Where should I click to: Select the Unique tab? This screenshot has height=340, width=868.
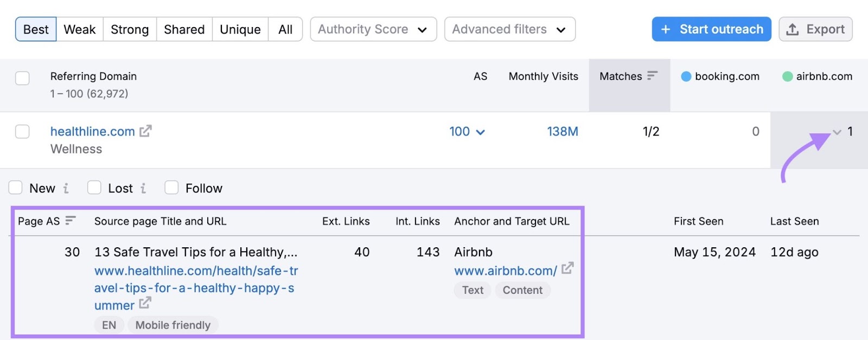[240, 29]
